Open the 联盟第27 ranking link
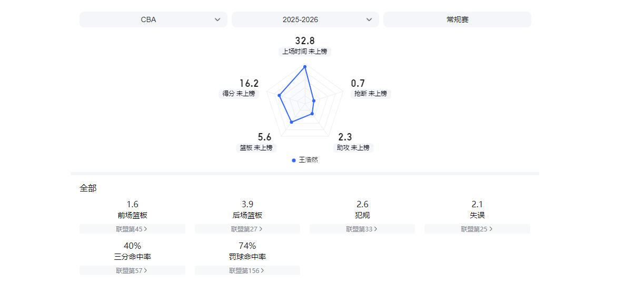 [x=247, y=229]
